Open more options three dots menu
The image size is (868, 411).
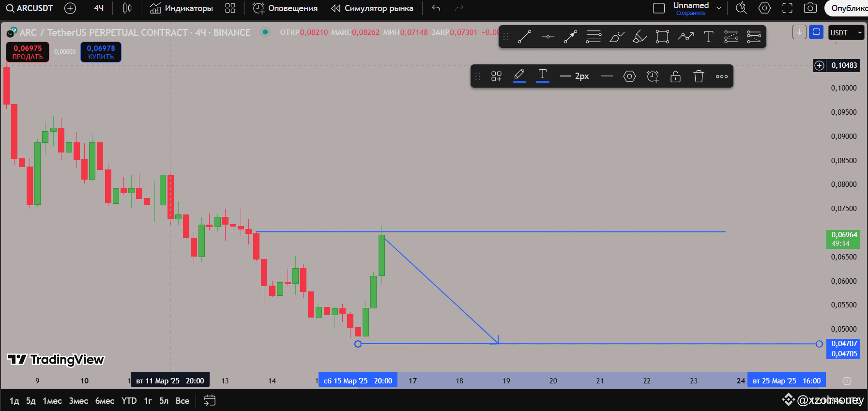tap(722, 76)
